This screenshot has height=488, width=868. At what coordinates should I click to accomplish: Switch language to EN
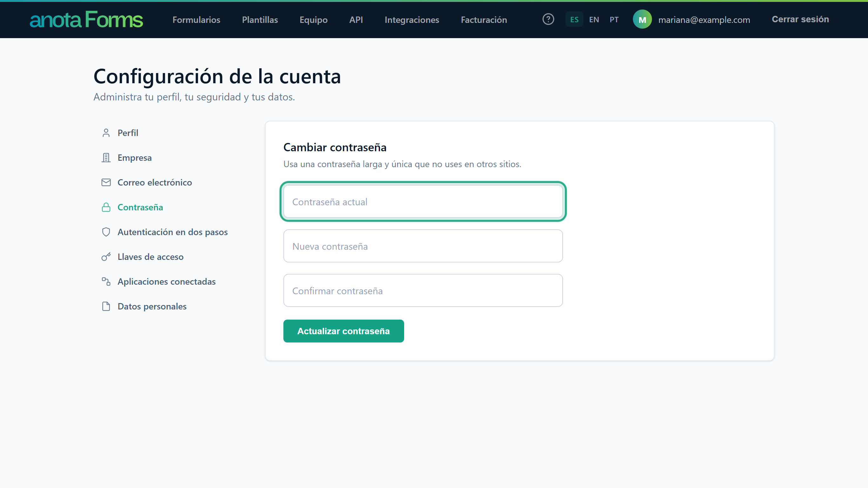click(x=594, y=20)
